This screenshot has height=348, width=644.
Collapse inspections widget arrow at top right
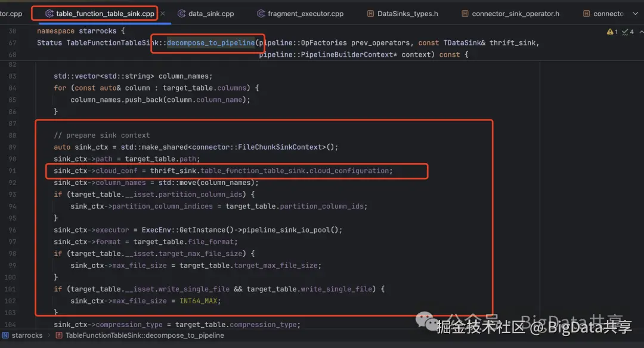pyautogui.click(x=640, y=32)
